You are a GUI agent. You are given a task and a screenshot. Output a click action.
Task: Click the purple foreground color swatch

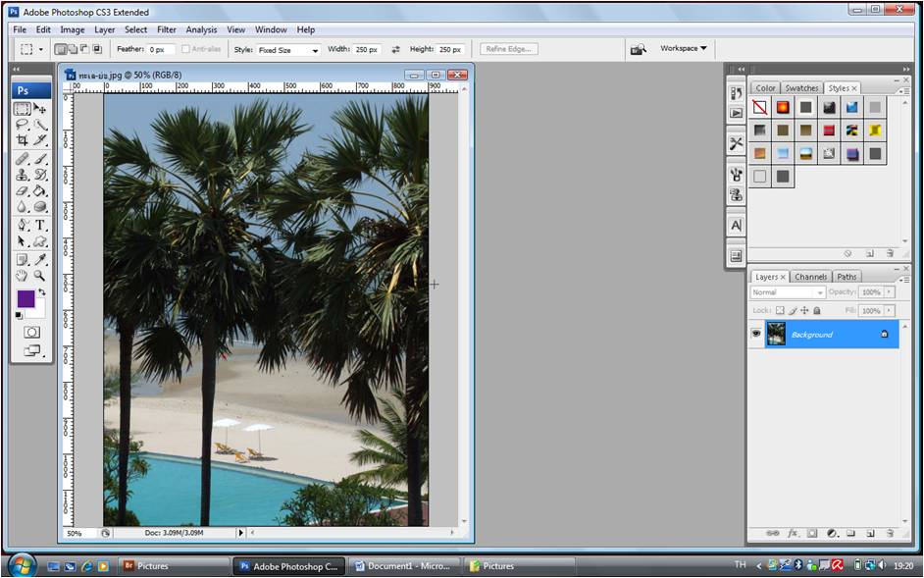click(x=26, y=298)
